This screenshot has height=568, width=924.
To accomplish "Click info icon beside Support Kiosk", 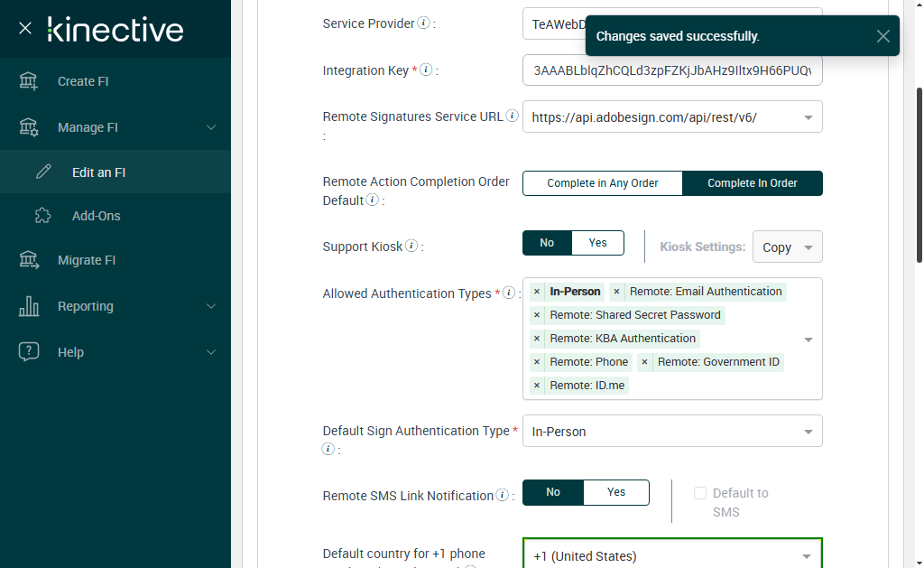I will tap(411, 246).
